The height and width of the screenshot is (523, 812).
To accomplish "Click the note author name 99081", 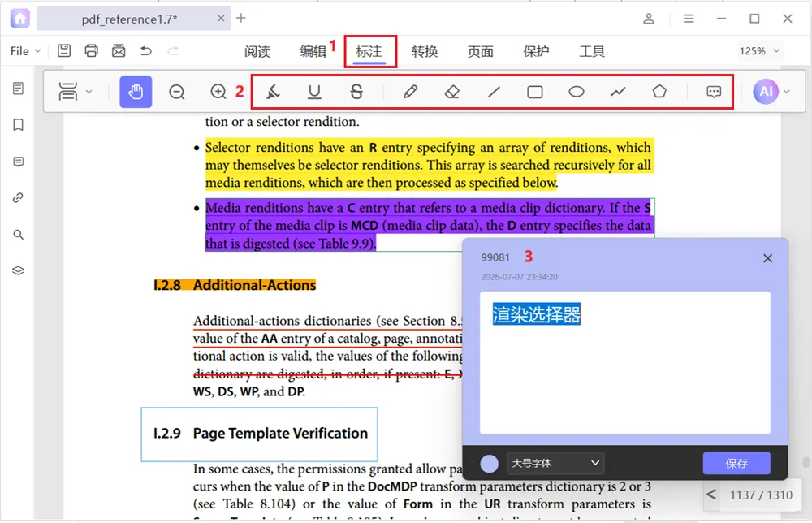I will (495, 257).
